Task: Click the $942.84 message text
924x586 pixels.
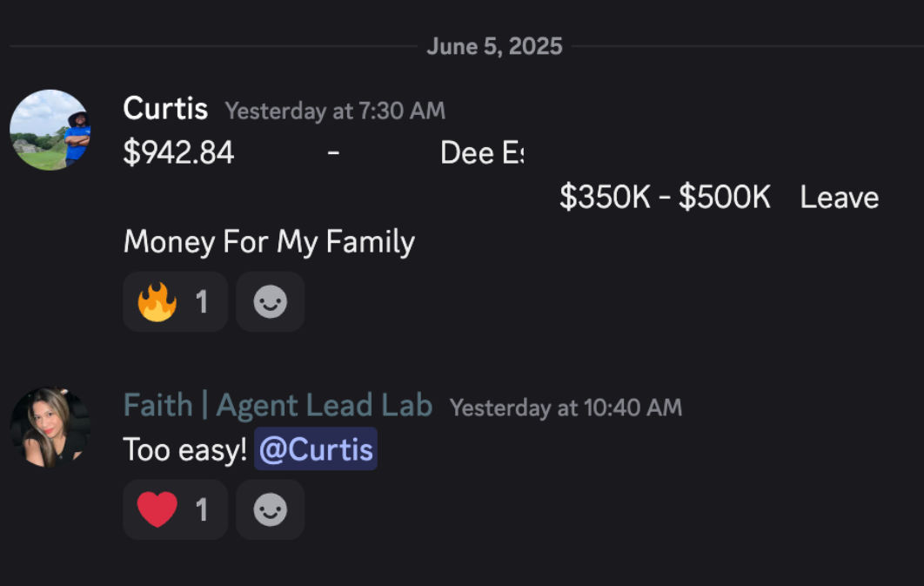Action: click(x=178, y=152)
